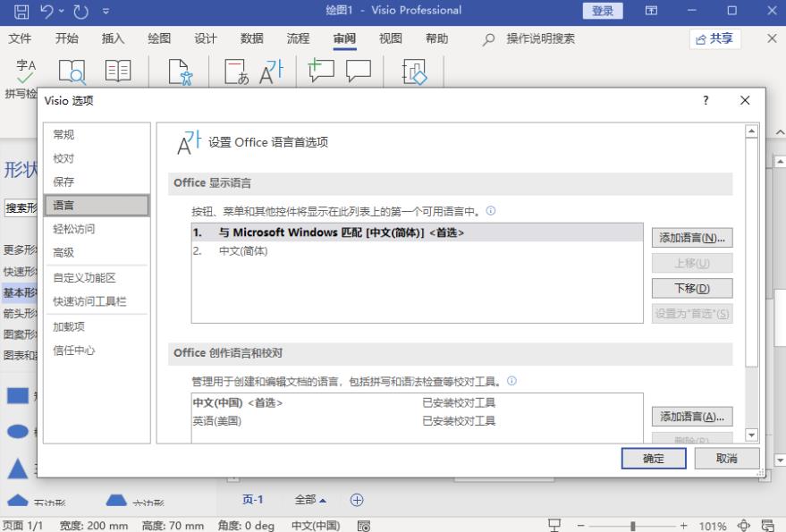
Task: Select 保存 in options sidebar
Action: [97, 182]
